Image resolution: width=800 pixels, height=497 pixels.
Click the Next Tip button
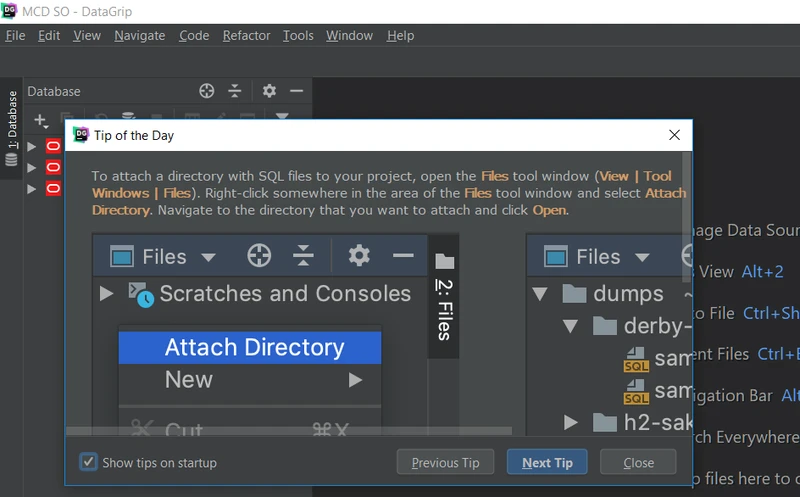click(547, 462)
